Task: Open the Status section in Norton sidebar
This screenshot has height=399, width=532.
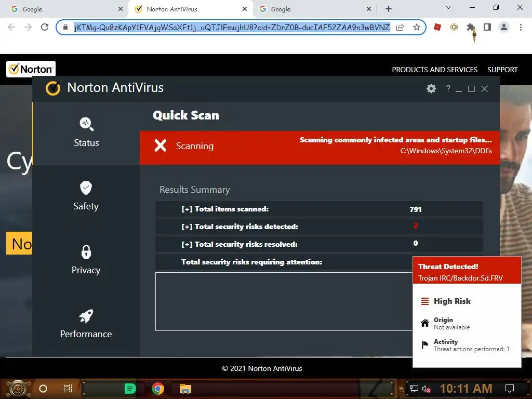Action: (86, 132)
